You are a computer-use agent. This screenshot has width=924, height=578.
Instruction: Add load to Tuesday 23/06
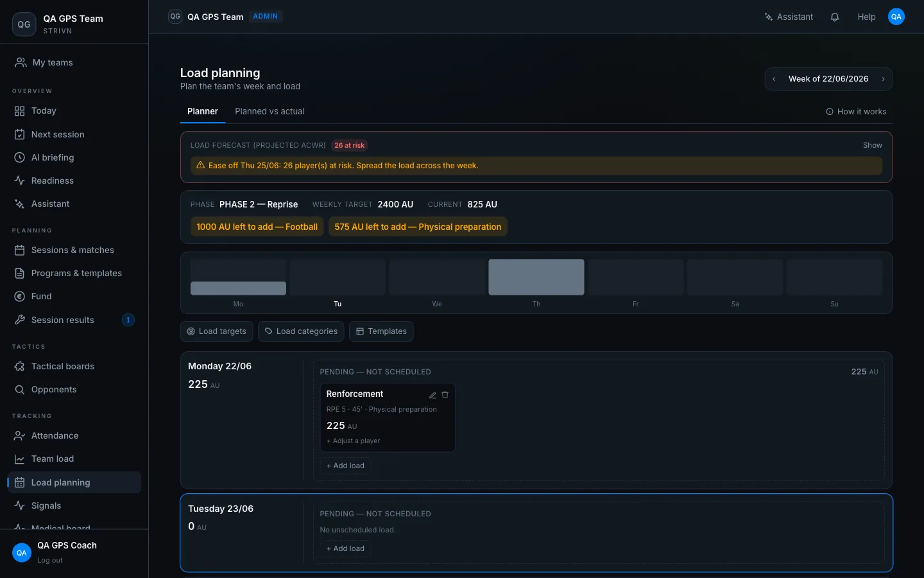345,548
